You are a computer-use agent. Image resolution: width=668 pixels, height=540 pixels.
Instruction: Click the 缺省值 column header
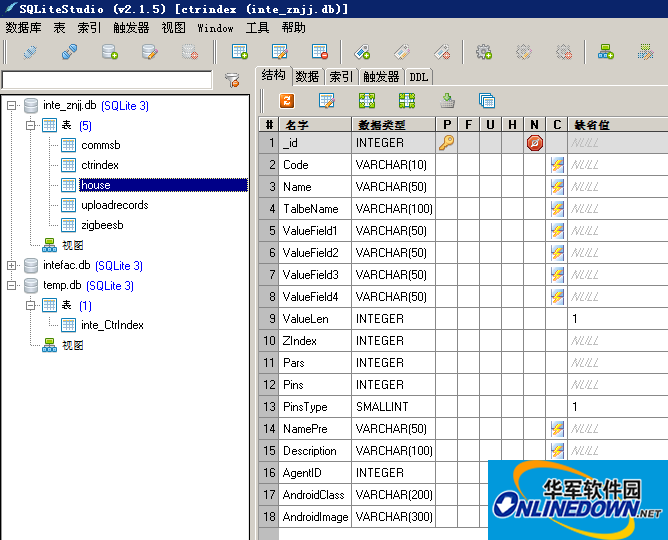pyautogui.click(x=618, y=124)
